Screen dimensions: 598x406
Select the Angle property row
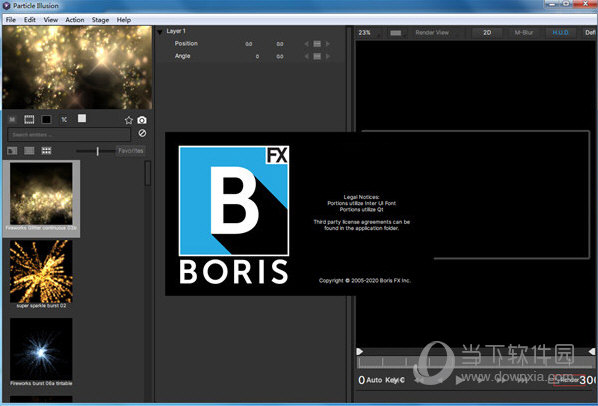(x=250, y=56)
